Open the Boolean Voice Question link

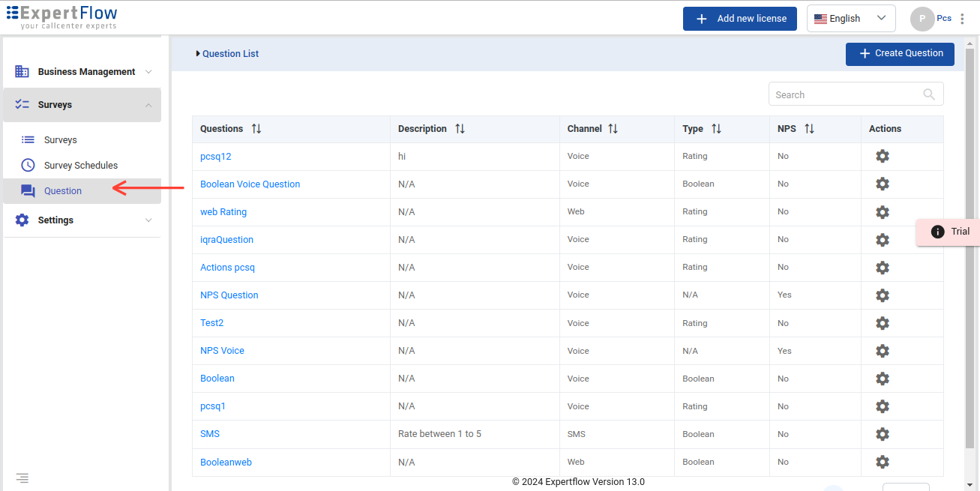[250, 184]
